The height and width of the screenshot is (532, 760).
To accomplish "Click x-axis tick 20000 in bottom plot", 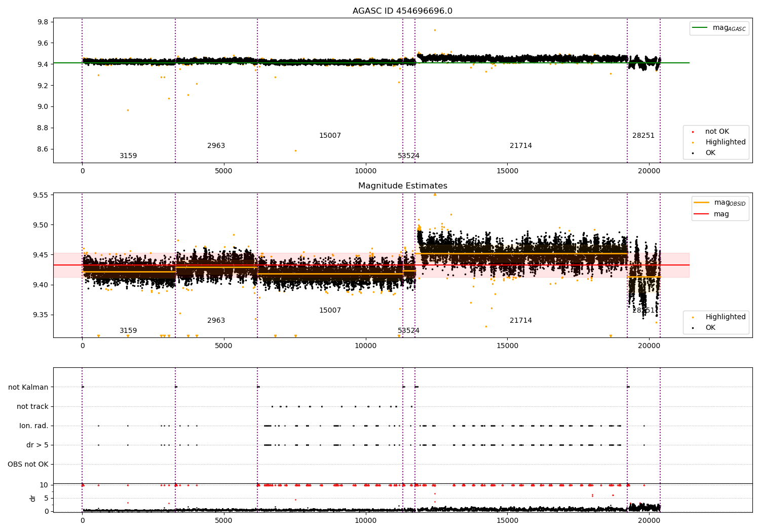I will pyautogui.click(x=649, y=520).
